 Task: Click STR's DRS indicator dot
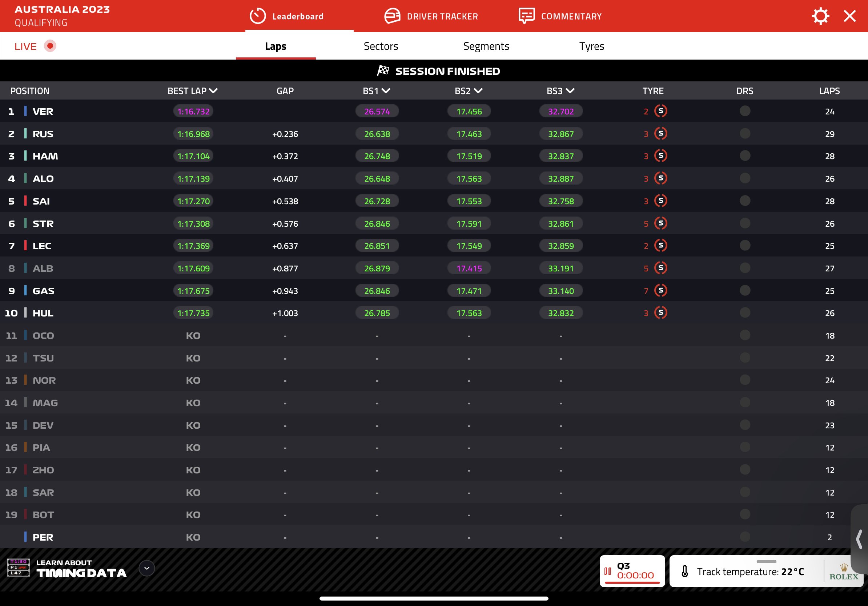745,223
